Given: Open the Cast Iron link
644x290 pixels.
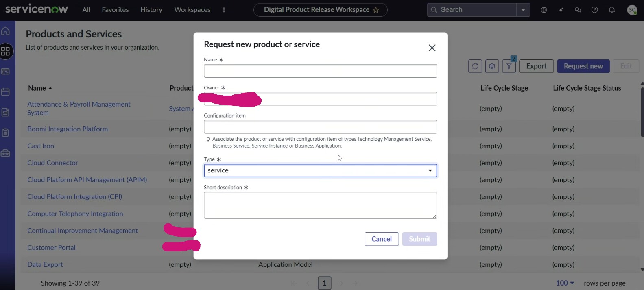Looking at the screenshot, I should [x=41, y=146].
